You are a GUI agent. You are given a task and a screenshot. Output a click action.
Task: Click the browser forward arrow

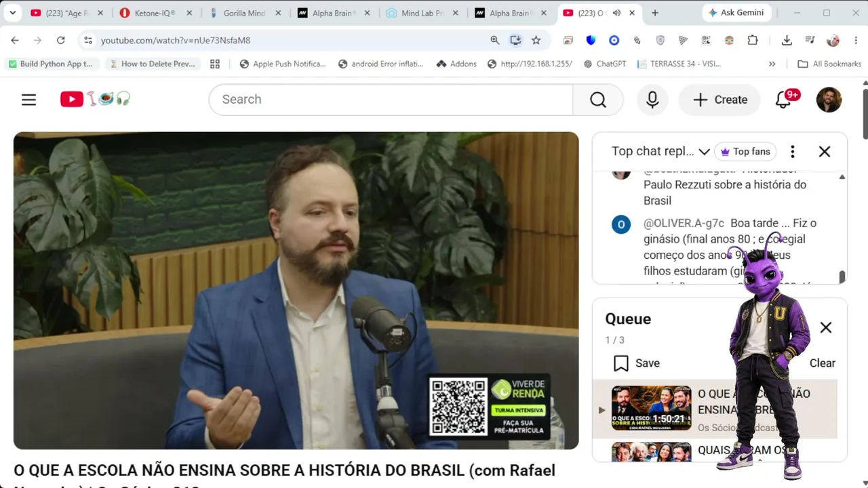(x=37, y=41)
